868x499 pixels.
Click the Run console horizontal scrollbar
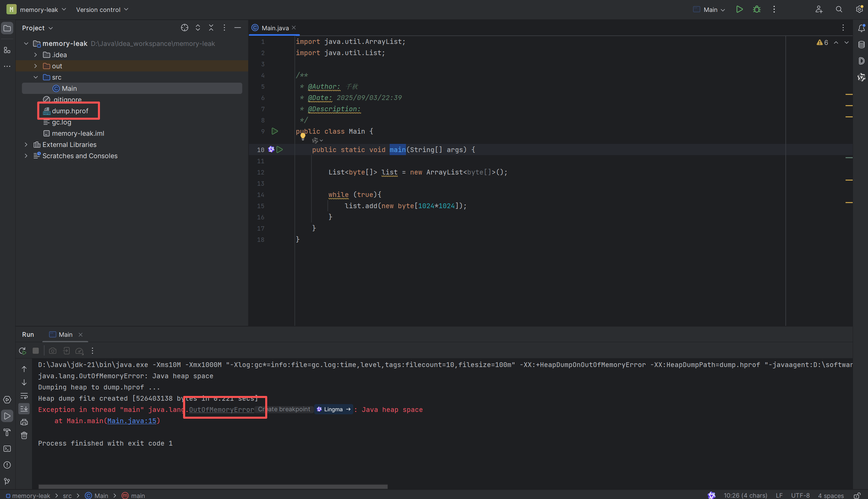(212, 487)
